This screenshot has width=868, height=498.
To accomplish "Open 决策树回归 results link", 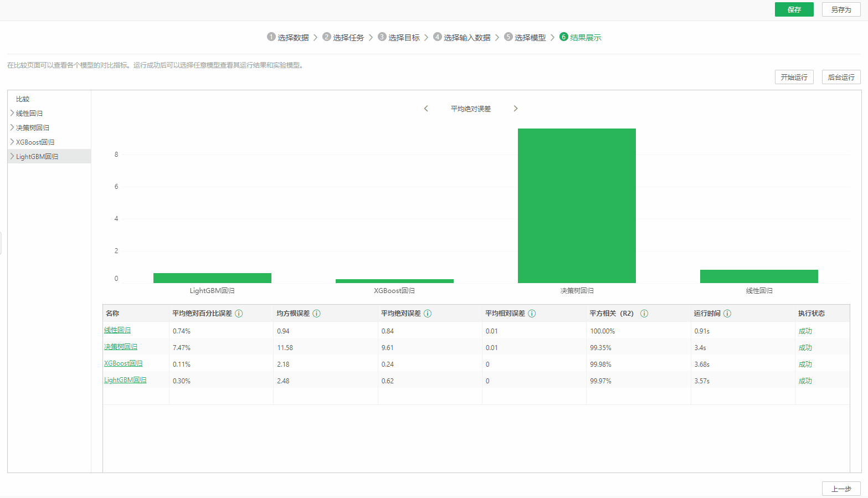I will 120,347.
